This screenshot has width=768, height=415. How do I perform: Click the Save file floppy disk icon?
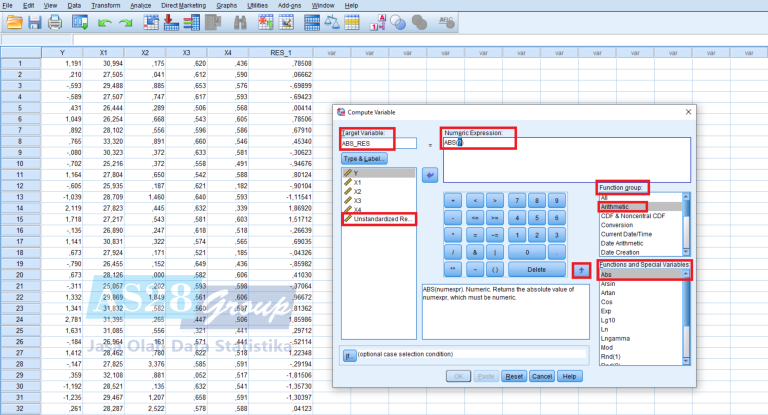[x=33, y=22]
